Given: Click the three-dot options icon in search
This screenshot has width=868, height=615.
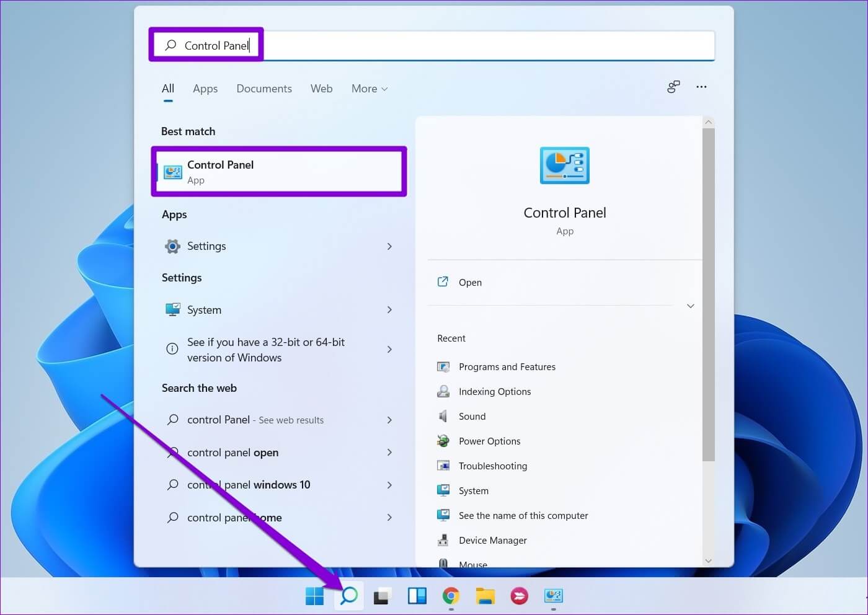Looking at the screenshot, I should (x=701, y=87).
